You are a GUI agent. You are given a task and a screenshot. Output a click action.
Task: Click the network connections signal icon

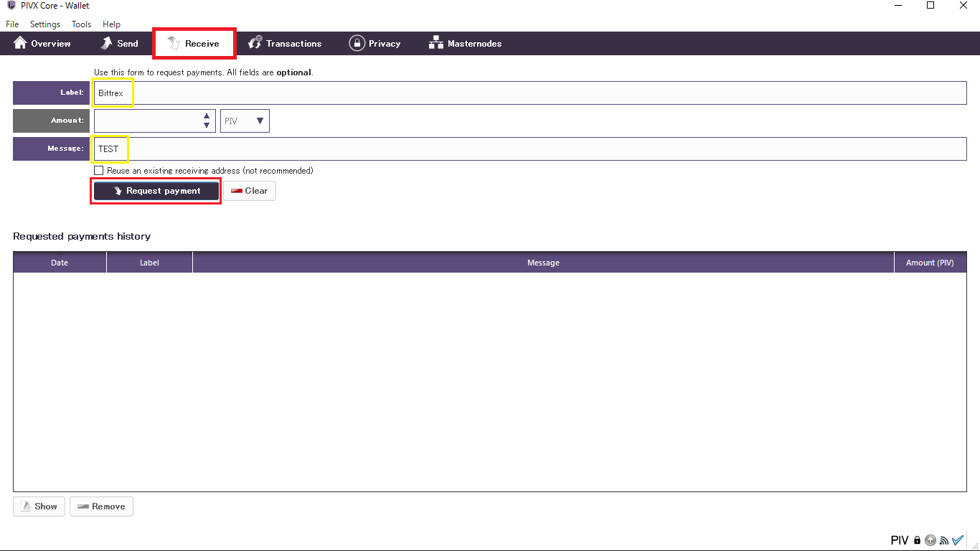[x=944, y=541]
